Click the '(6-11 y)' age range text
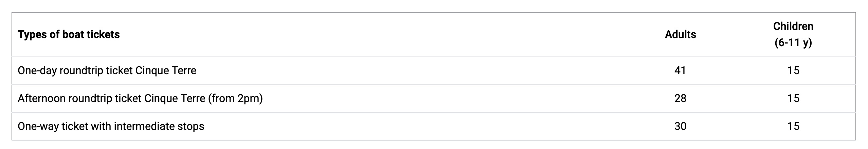The width and height of the screenshot is (868, 149). click(x=793, y=43)
